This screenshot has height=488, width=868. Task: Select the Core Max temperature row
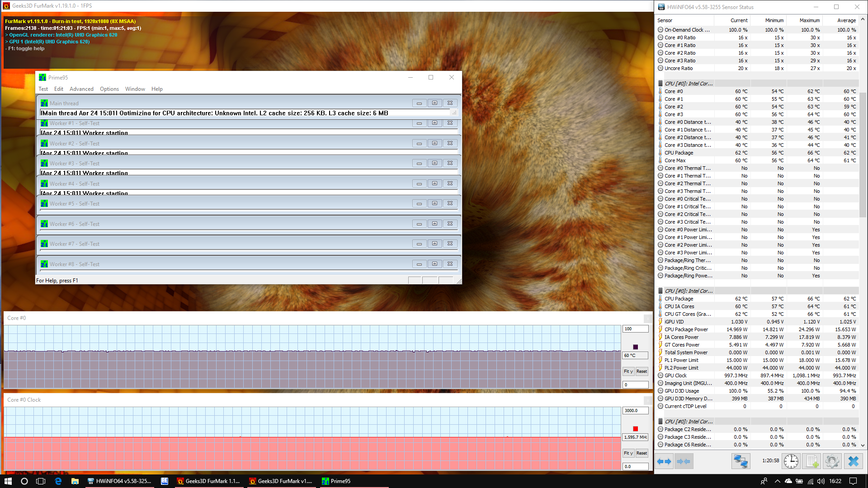[x=757, y=160]
